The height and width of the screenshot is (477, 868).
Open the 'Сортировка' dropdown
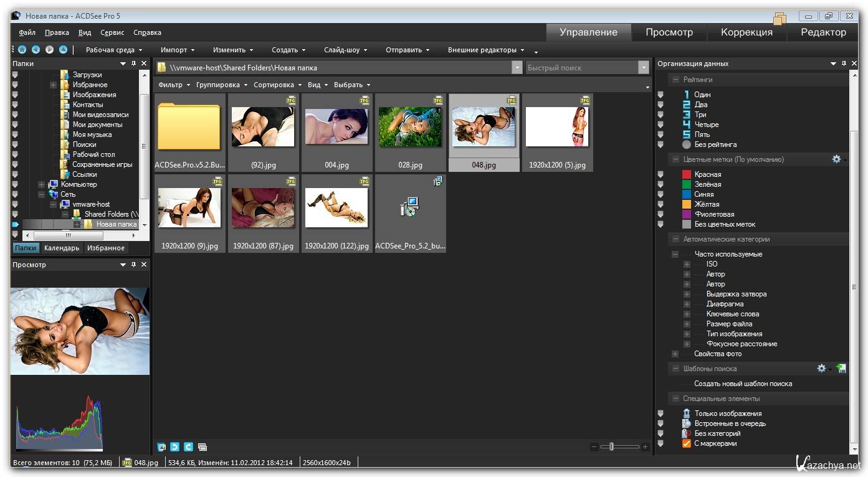click(x=277, y=85)
